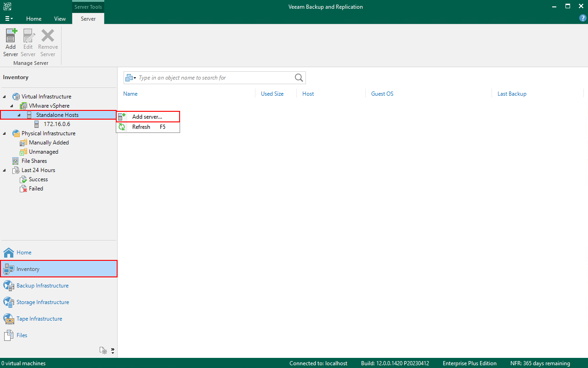Select the Physical Infrastructure tree item
This screenshot has width=588, height=368.
(48, 133)
